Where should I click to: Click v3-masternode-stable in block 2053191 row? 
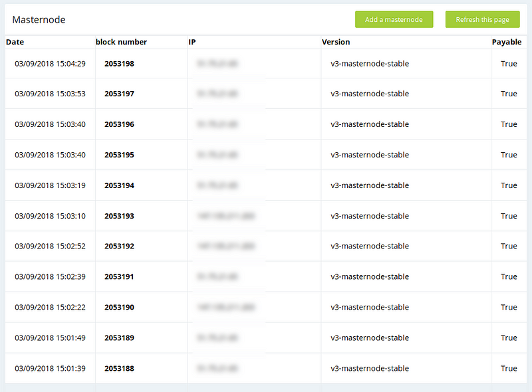[370, 276]
